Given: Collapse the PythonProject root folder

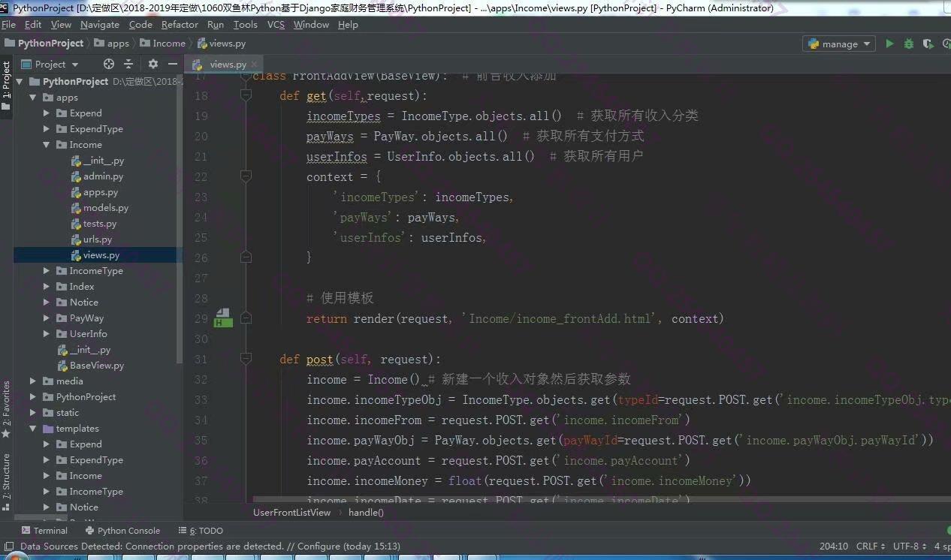Looking at the screenshot, I should pyautogui.click(x=20, y=81).
